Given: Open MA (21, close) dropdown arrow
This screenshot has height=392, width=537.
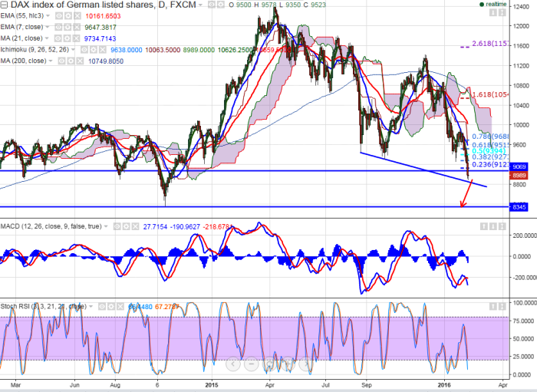Looking at the screenshot, I should (x=47, y=38).
